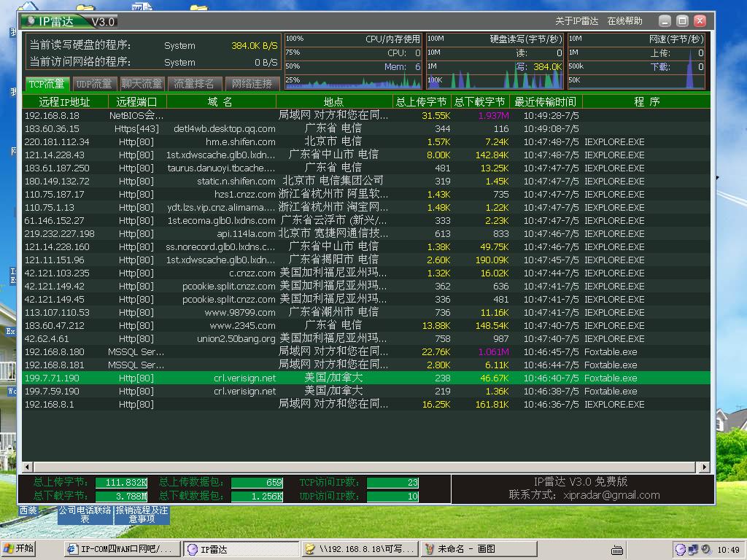This screenshot has height=560, width=747.
Task: Open the 聊天流量 tab
Action: (142, 84)
